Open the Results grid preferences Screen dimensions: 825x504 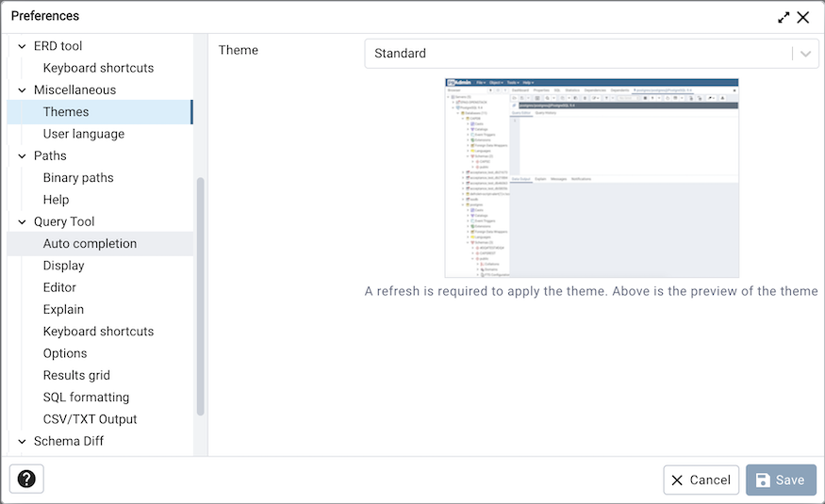(x=76, y=376)
